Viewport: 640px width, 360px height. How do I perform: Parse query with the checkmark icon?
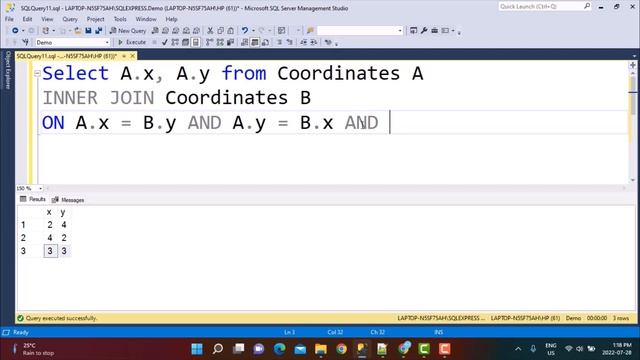164,42
